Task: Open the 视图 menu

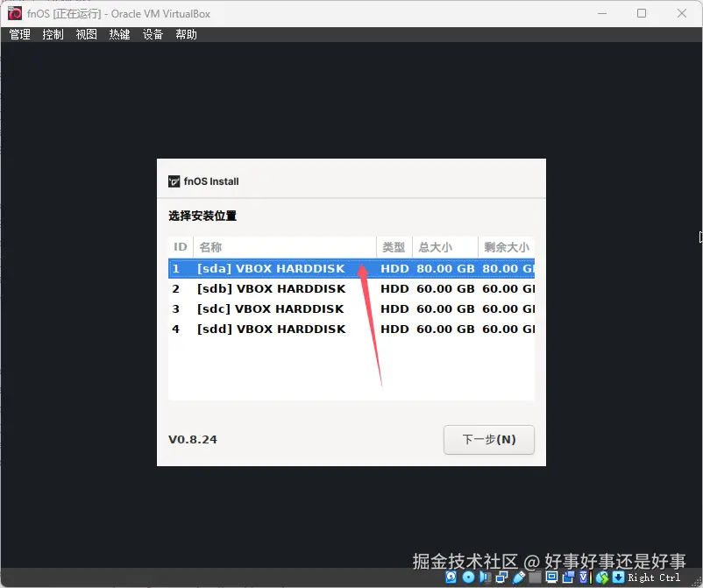Action: 87,34
